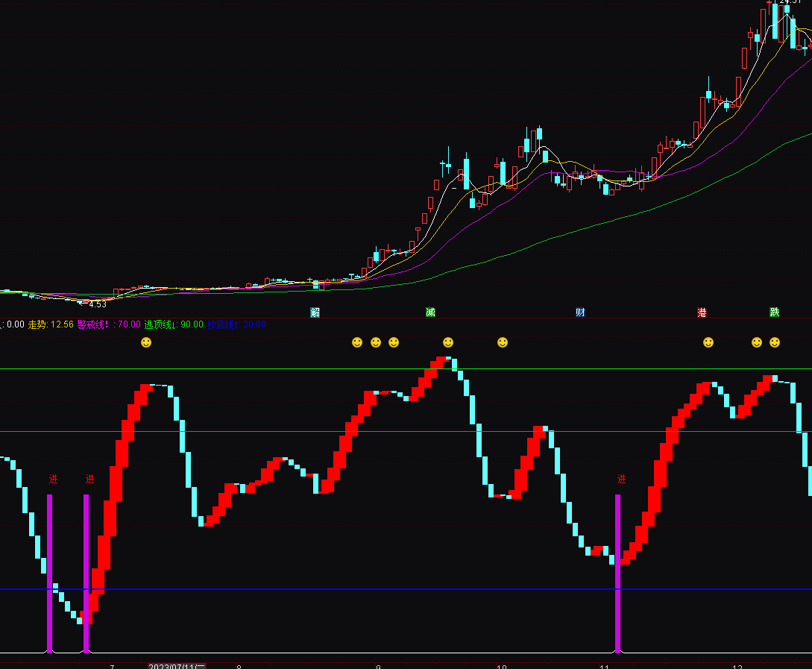Click the green 跌 info marker
The width and height of the screenshot is (812, 669).
[774, 312]
